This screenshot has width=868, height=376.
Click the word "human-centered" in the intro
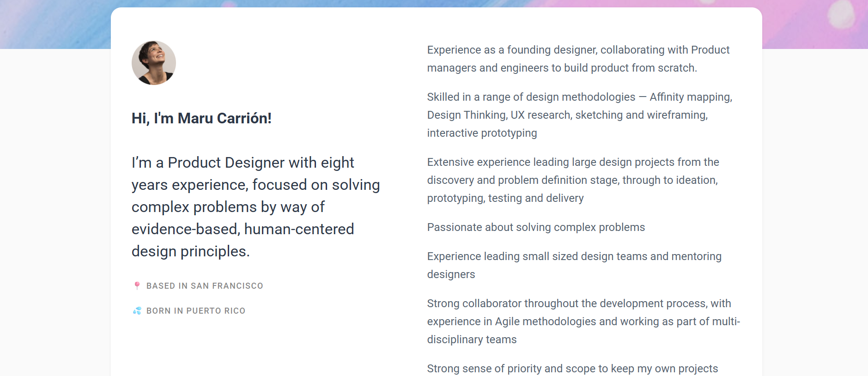pos(299,229)
